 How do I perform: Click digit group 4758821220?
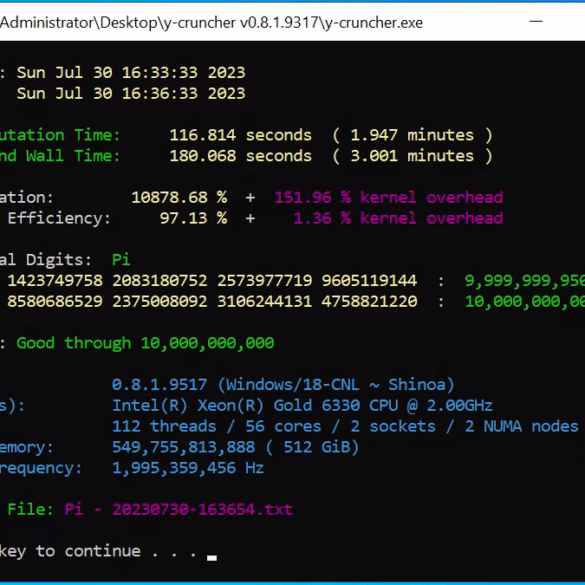click(x=369, y=301)
